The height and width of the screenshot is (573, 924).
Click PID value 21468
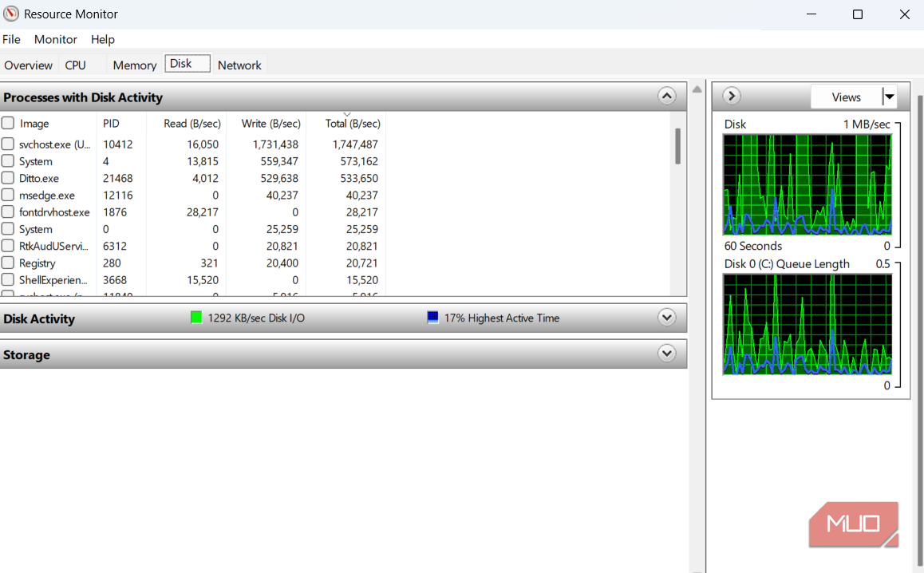click(x=118, y=178)
